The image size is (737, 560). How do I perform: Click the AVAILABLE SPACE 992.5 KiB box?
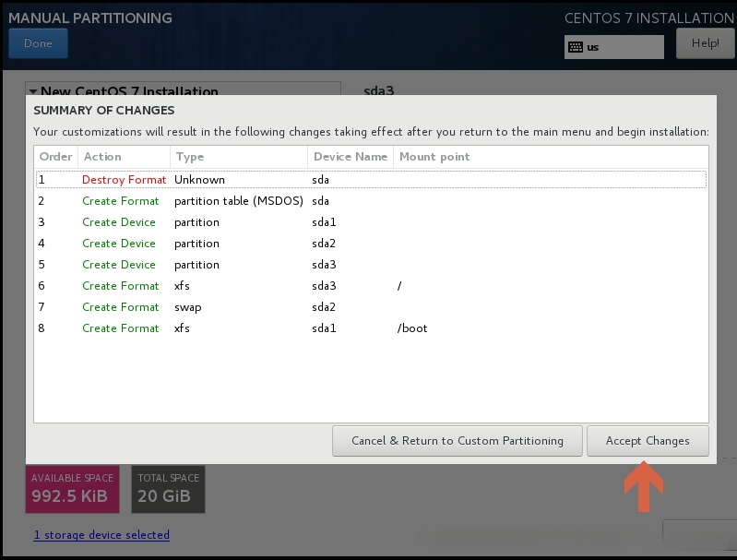[72, 489]
